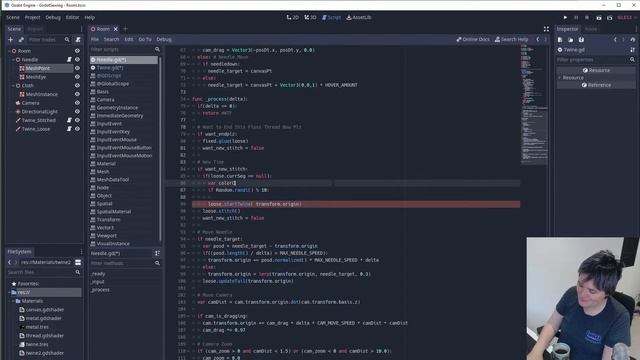Image resolution: width=640 pixels, height=360 pixels.
Task: Fold the 'if cam_is_dragging' code block
Action: (189, 316)
